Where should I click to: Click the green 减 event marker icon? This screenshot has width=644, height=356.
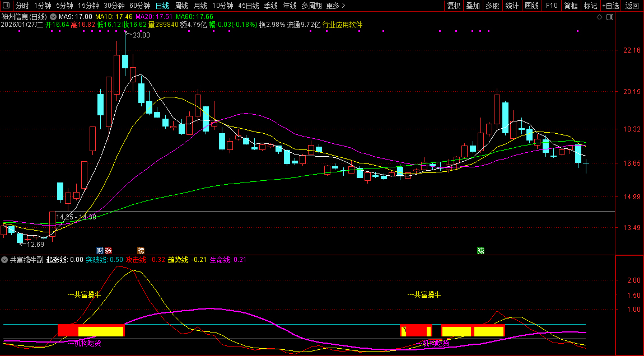point(480,250)
